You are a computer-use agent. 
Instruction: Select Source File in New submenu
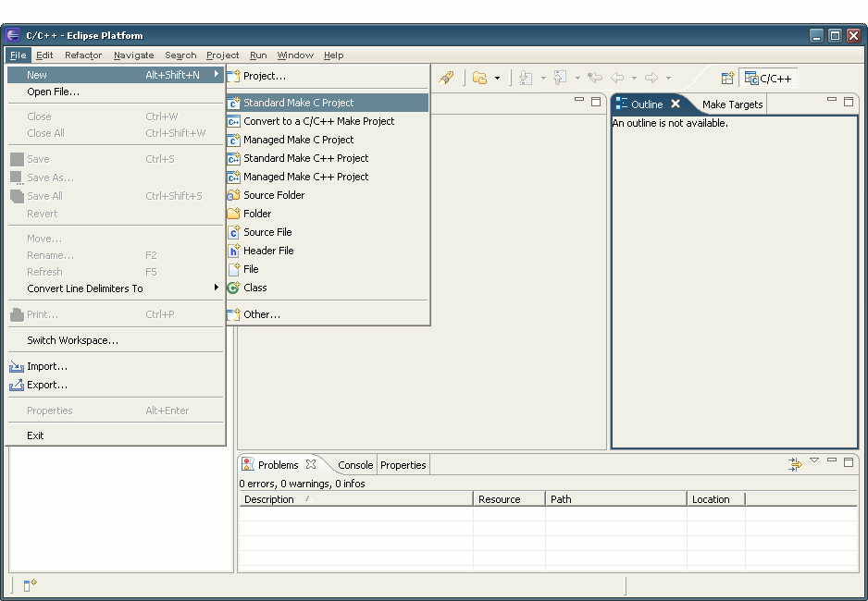[x=328, y=232]
